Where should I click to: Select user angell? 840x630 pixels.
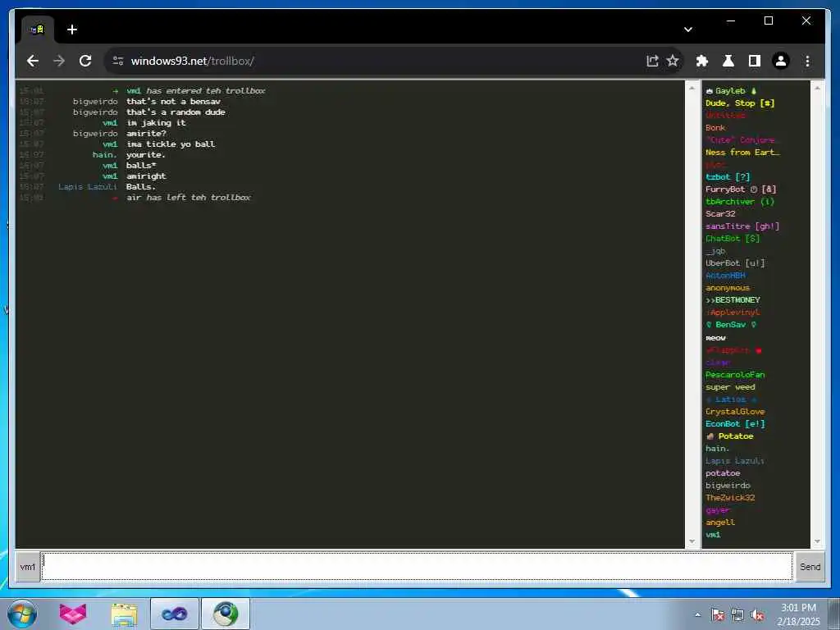720,523
